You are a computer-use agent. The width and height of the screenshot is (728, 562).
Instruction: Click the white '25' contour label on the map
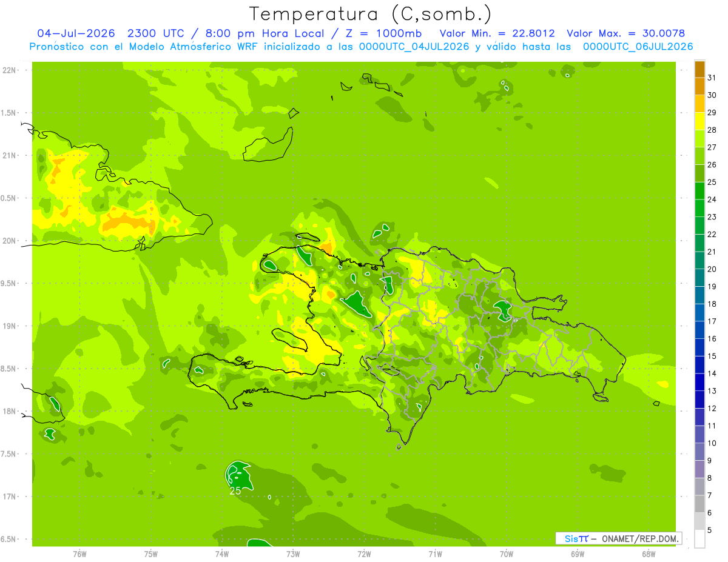point(235,491)
